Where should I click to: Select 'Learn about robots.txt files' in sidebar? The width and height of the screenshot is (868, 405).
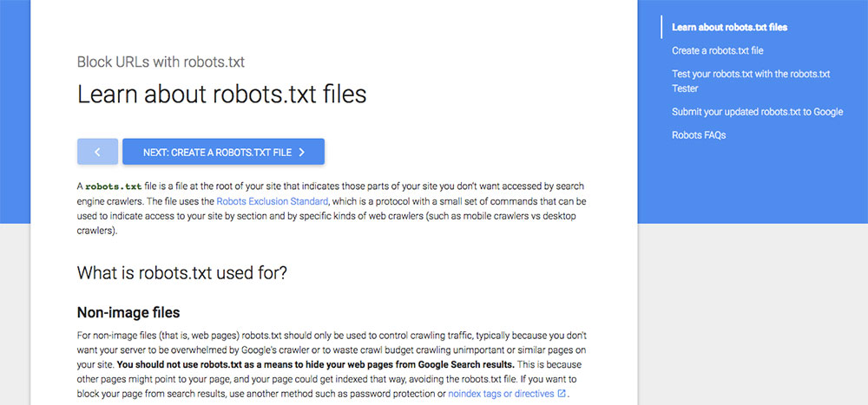point(729,27)
